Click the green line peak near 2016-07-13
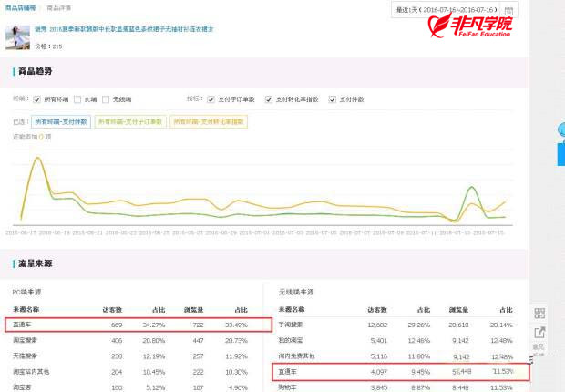 pos(471,187)
